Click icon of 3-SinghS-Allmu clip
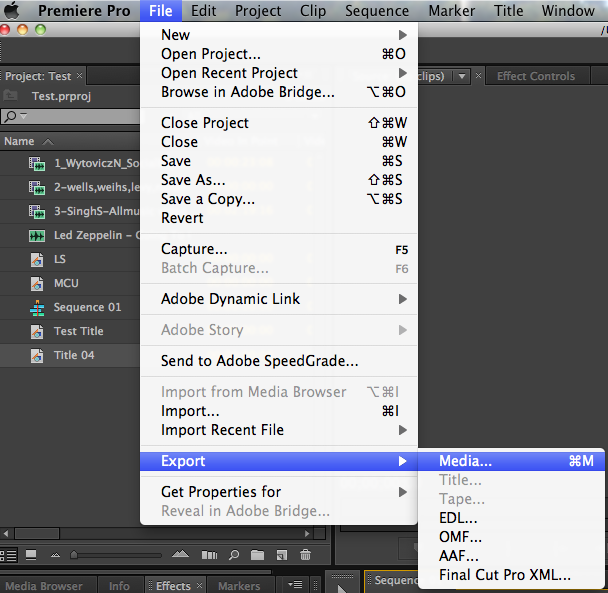Viewport: 608px width, 593px height. (37, 211)
